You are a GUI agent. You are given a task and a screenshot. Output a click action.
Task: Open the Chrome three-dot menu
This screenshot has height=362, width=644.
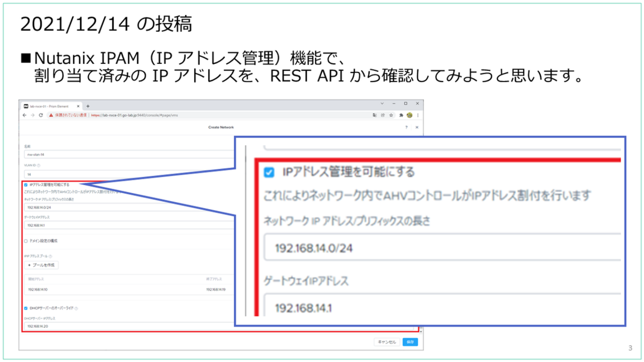click(x=417, y=115)
